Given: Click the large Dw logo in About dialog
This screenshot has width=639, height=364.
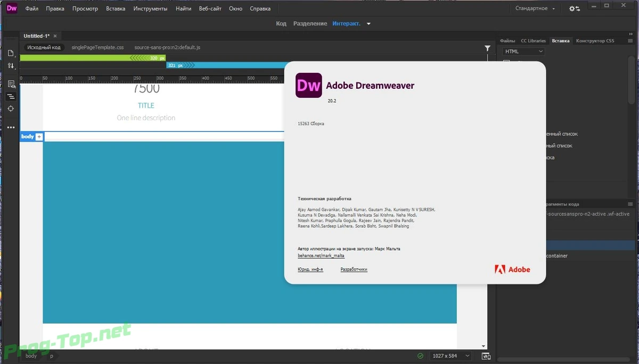Looking at the screenshot, I should coord(308,85).
